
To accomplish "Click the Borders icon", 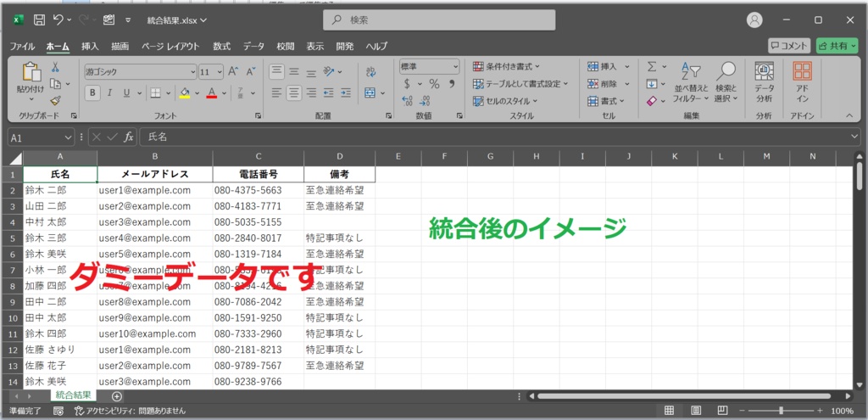I will 156,93.
